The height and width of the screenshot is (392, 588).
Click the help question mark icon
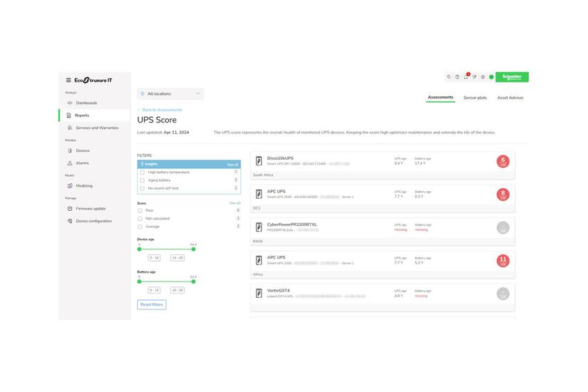pos(458,77)
